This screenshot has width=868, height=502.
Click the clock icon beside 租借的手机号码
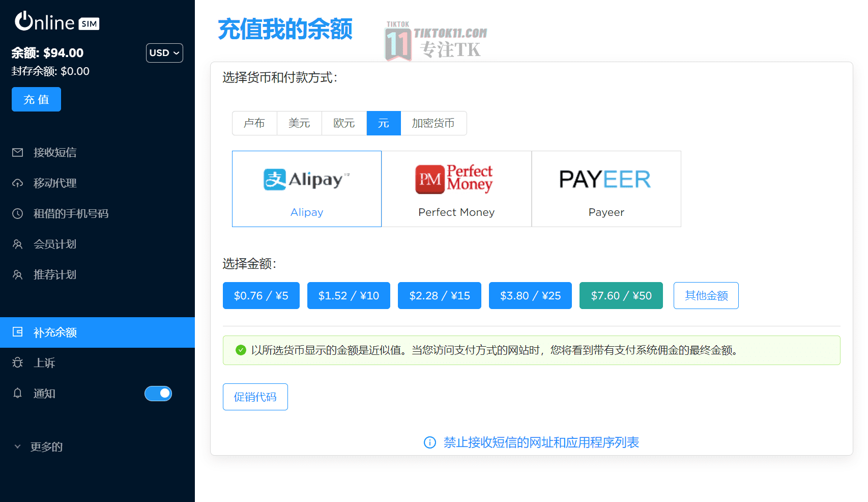[x=18, y=213]
